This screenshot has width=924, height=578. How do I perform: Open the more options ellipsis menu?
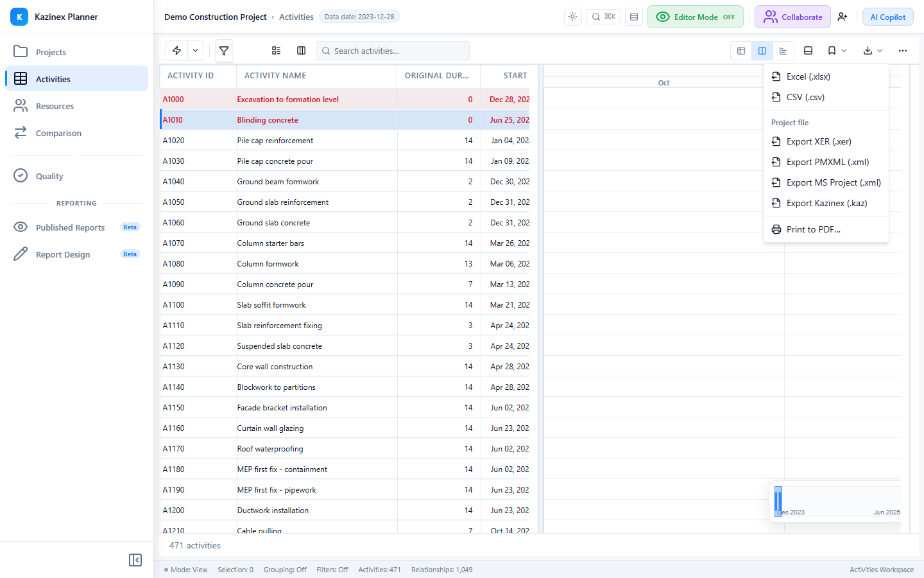pos(903,51)
